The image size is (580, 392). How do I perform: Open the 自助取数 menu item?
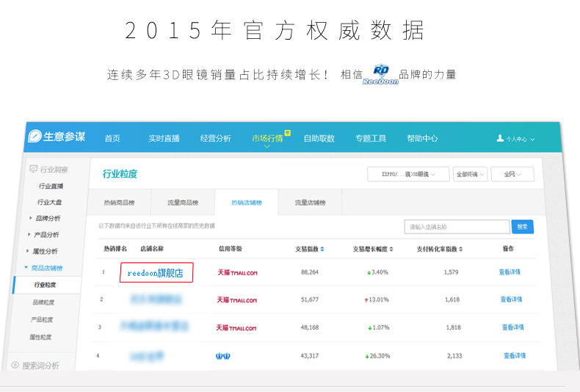pos(319,138)
